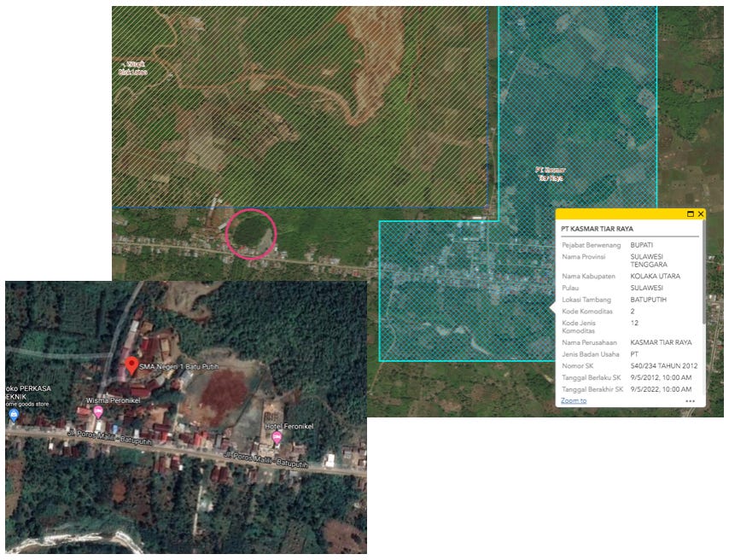
Task: Click the blue shop marker for Toko Perkasa Teknik
Action: (13, 415)
